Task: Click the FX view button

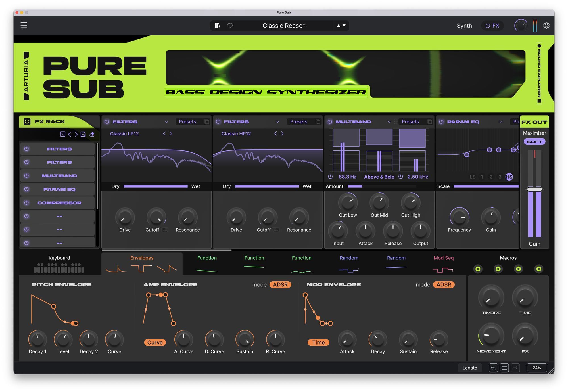Action: (492, 26)
